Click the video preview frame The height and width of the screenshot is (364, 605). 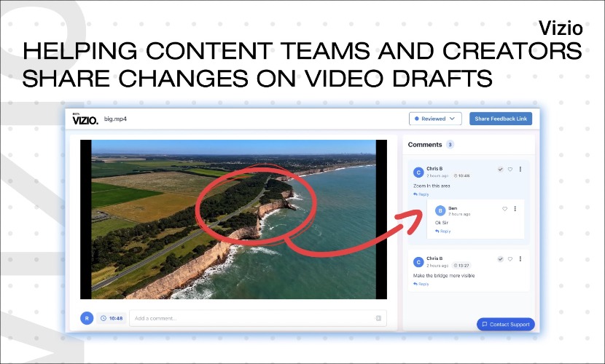[x=233, y=219]
